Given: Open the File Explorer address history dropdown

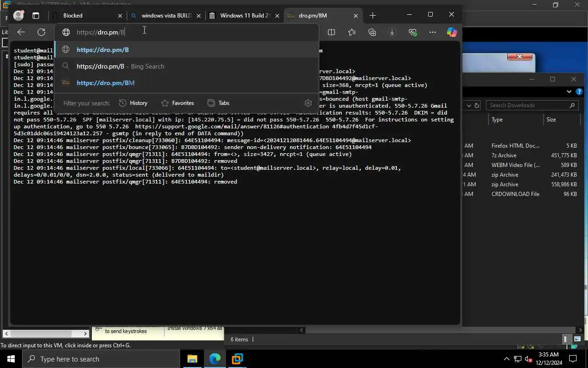Looking at the screenshot, I should (469, 105).
